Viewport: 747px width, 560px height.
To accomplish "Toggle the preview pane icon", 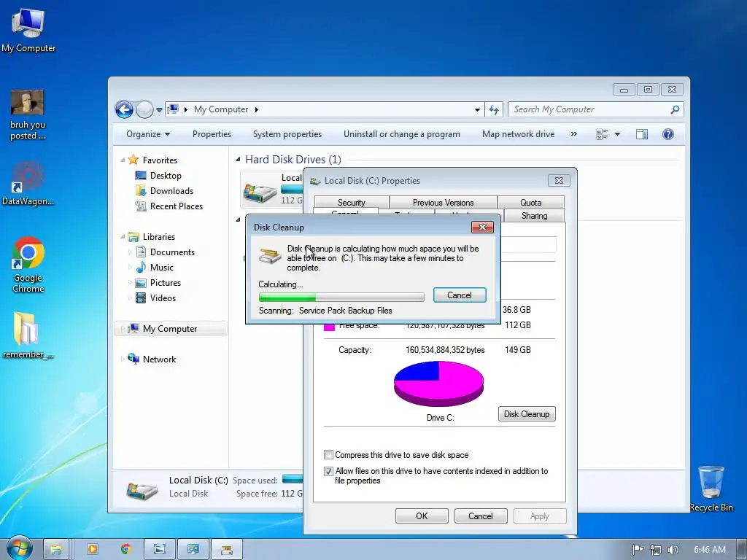I will (642, 134).
